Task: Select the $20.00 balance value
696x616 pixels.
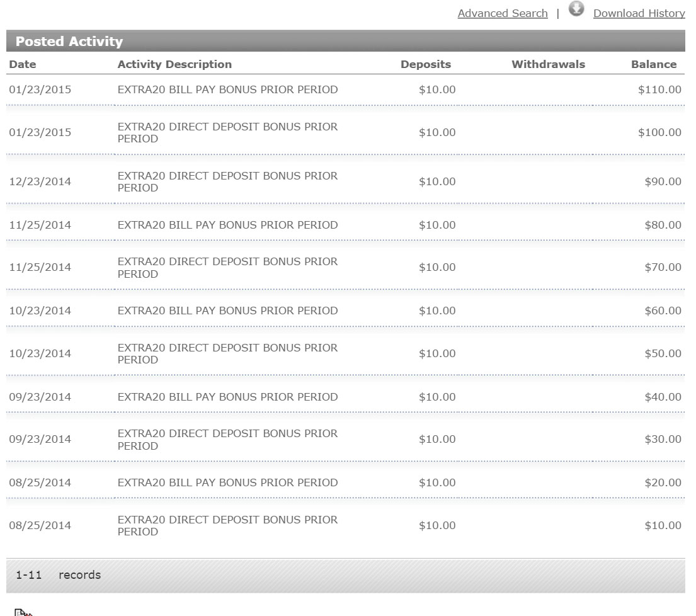Action: point(663,482)
